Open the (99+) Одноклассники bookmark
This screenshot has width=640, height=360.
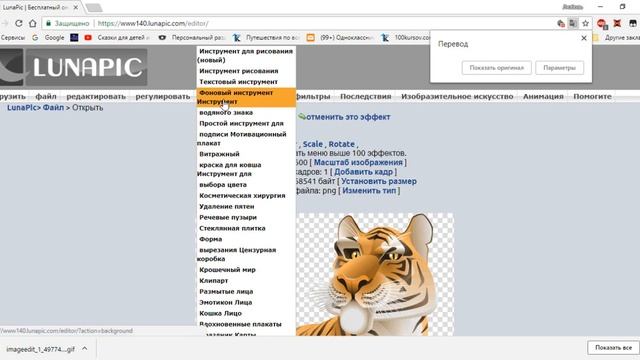[x=340, y=38]
